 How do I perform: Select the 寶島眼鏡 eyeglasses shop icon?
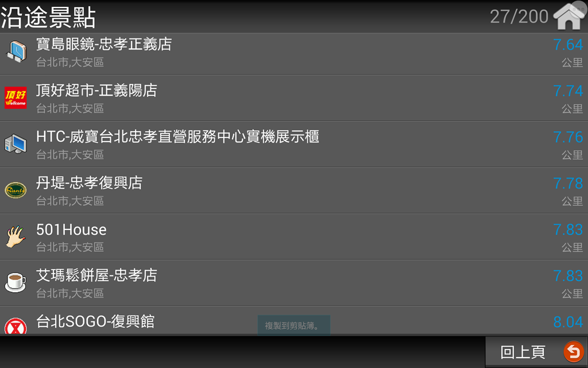[16, 52]
